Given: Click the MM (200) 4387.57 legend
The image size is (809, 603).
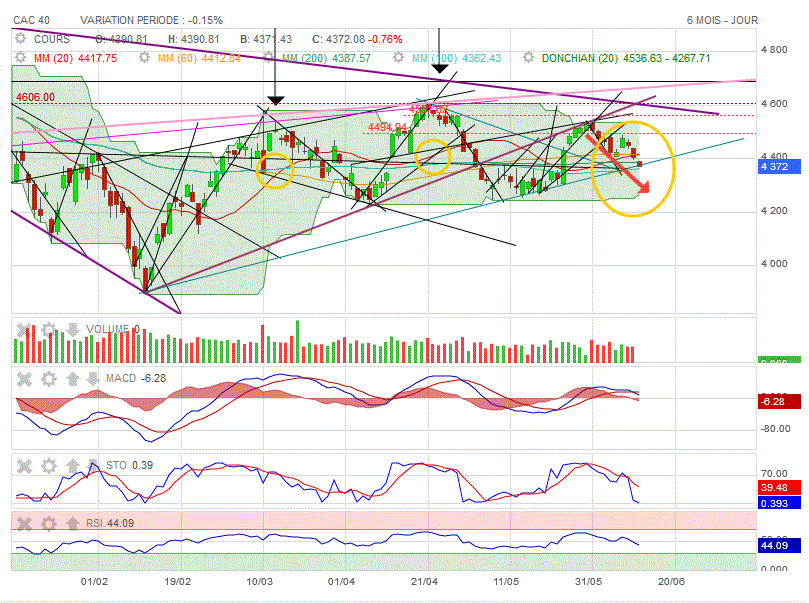Looking at the screenshot, I should [x=326, y=58].
